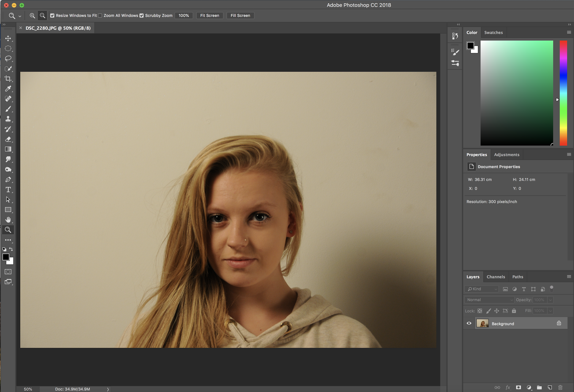Open the layer blend mode Normal dropdown
Viewport: 574px width, 392px height.
[490, 300]
